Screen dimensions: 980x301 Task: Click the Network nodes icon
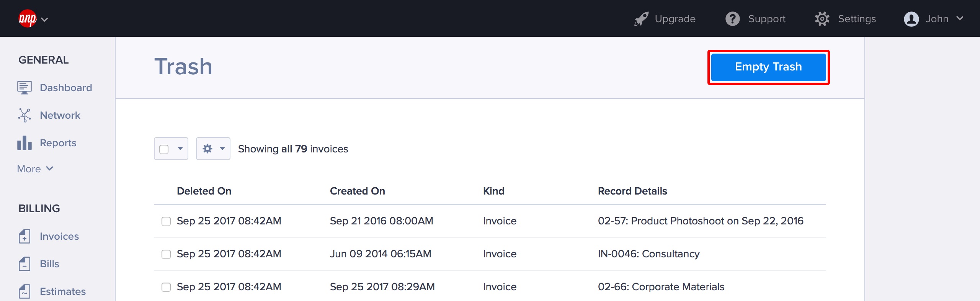click(x=24, y=115)
